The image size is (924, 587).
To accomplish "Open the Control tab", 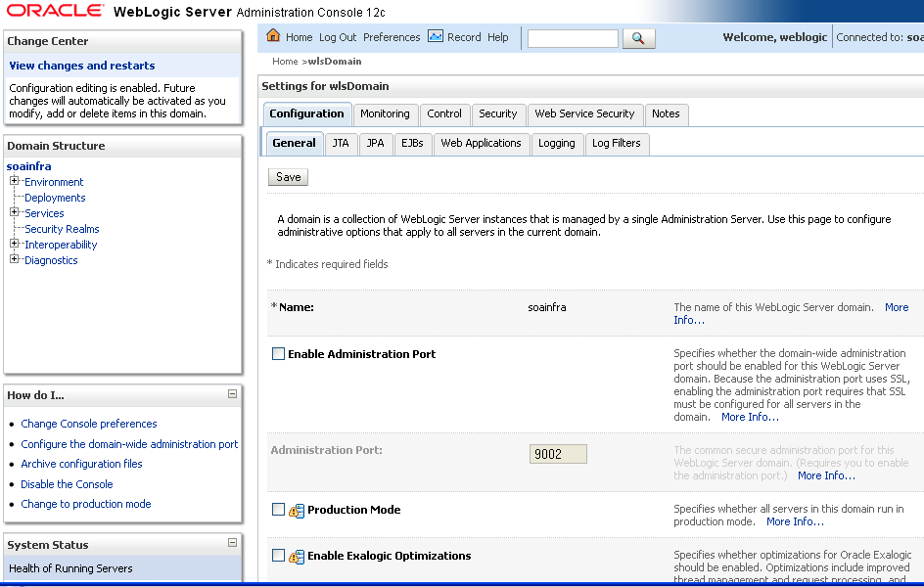I will click(x=444, y=114).
